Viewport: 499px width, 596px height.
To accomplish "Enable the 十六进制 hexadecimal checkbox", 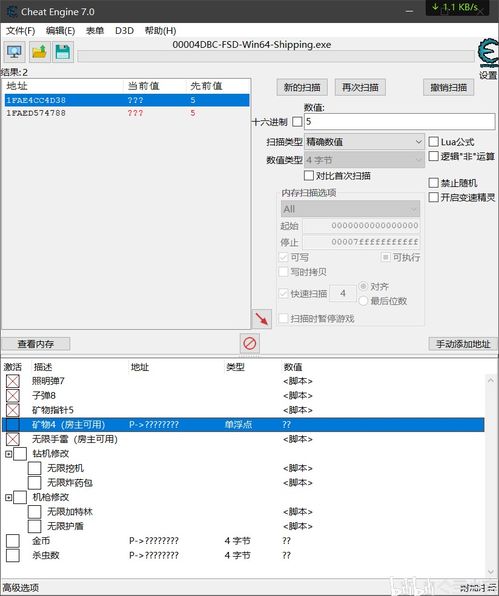I will (297, 122).
